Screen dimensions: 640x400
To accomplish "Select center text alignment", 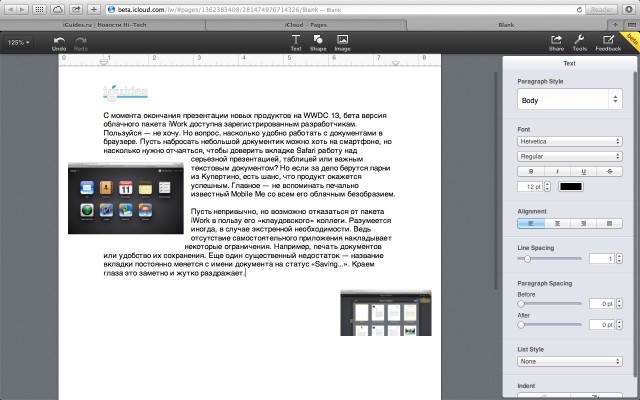I will pyautogui.click(x=557, y=223).
